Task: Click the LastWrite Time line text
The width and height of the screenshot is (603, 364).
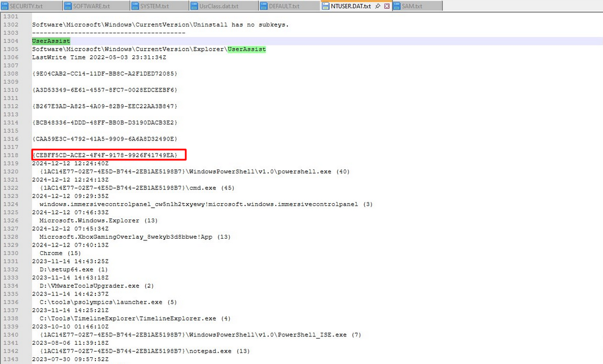Action: (99, 58)
